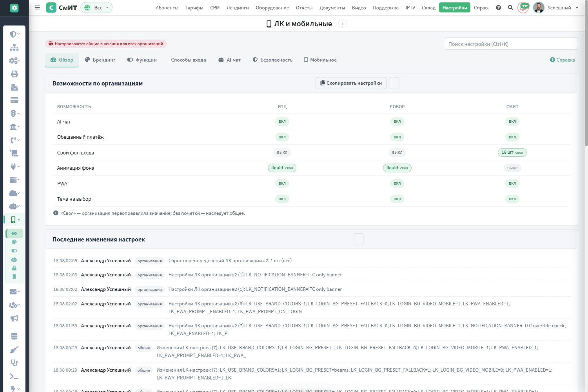Expand the traffic light section in sidebar
This screenshot has width=588, height=392.
(x=14, y=113)
